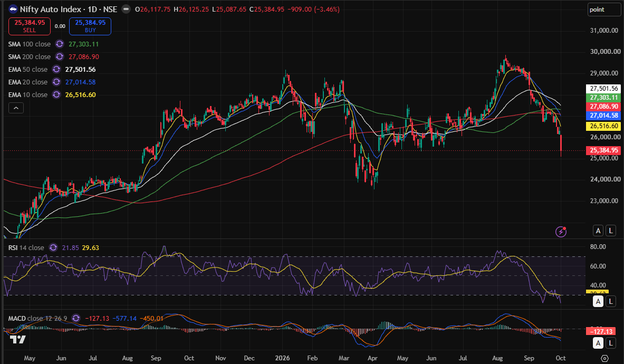The image size is (624, 364).
Task: Open the point unit selector
Action: [x=604, y=9]
